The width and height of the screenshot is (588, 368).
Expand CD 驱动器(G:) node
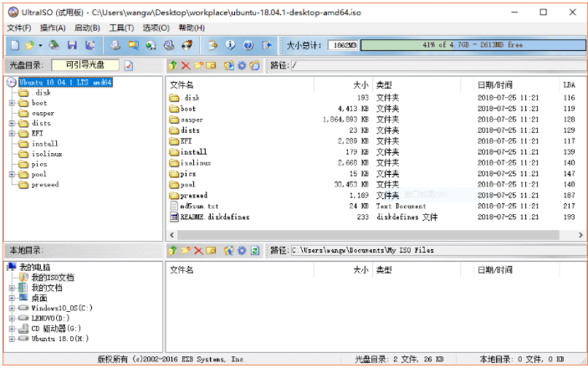pyautogui.click(x=12, y=329)
